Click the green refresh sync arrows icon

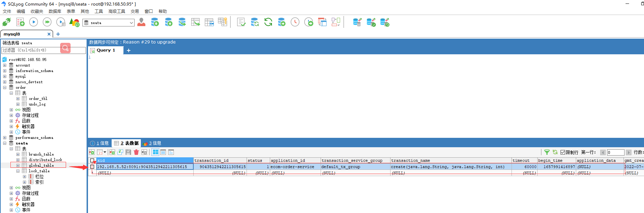(268, 22)
